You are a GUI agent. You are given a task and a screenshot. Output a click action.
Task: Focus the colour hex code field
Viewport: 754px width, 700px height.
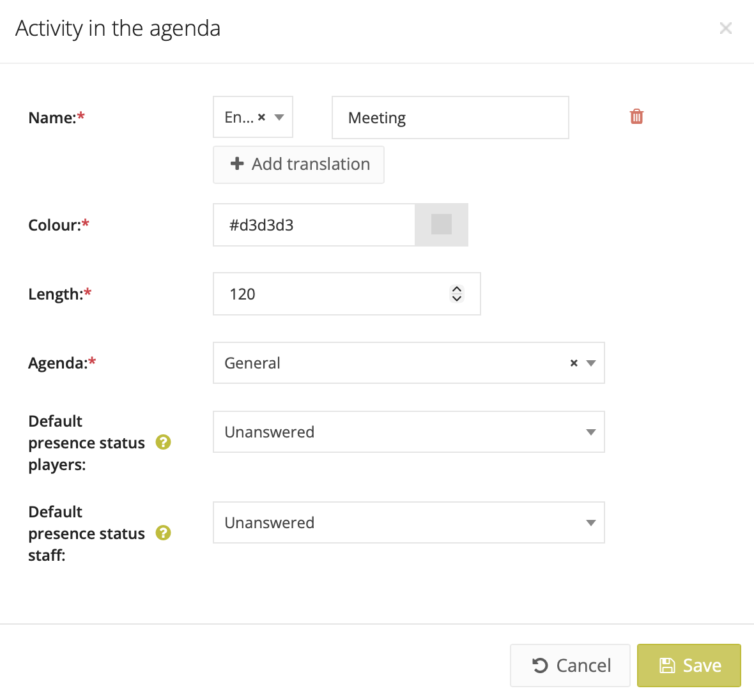pos(314,225)
